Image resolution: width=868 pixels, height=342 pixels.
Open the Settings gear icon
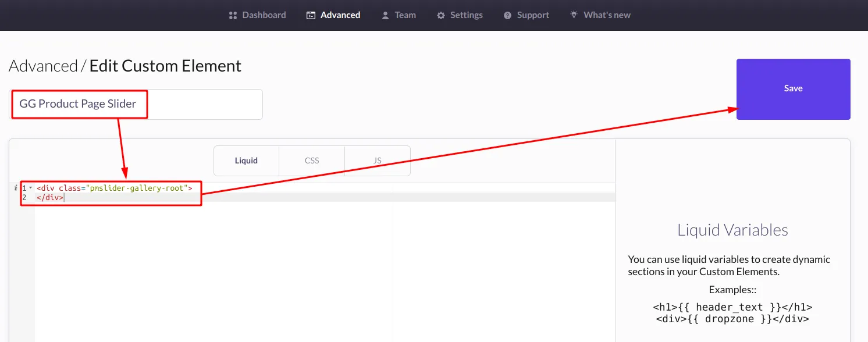point(440,15)
